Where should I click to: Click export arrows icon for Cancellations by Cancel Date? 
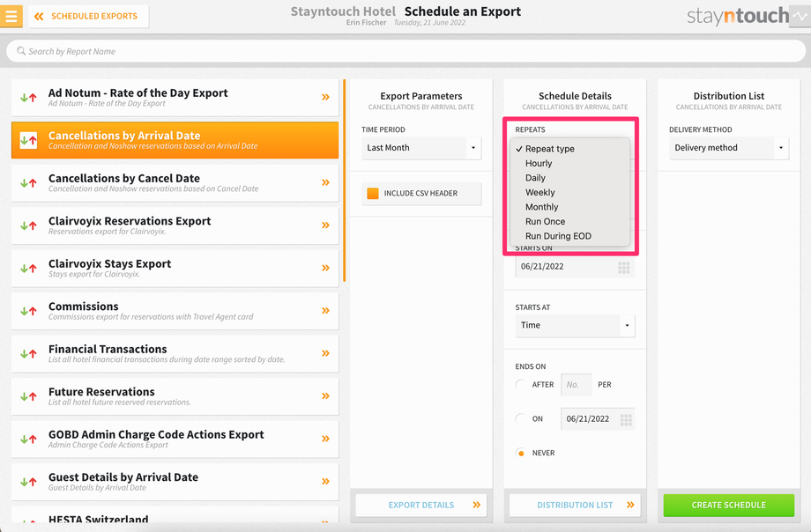coord(28,182)
